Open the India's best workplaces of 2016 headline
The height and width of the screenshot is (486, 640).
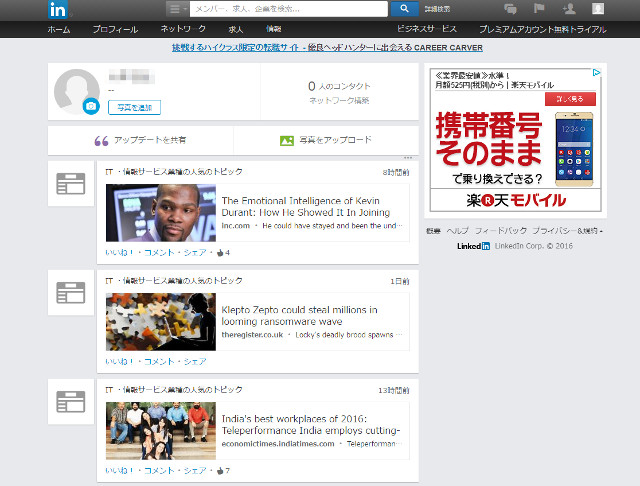(311, 424)
